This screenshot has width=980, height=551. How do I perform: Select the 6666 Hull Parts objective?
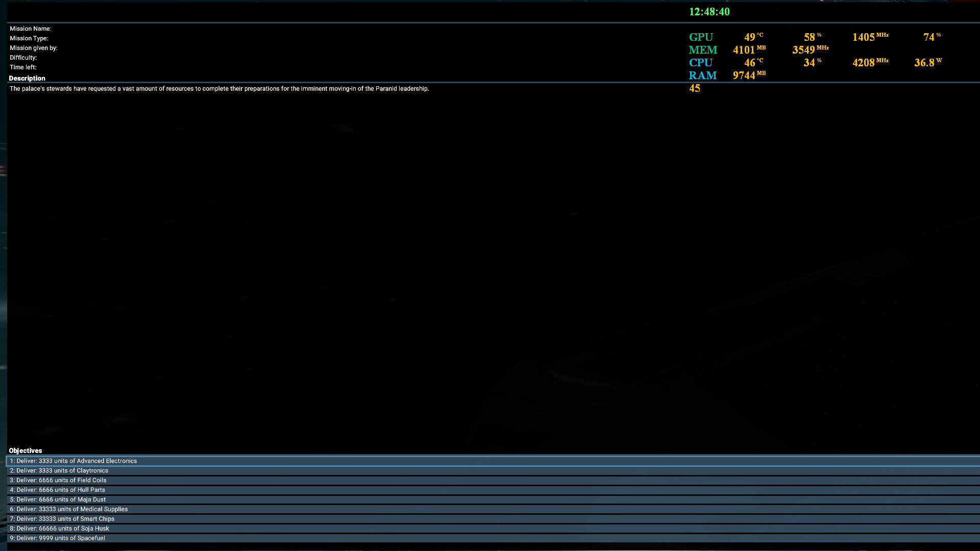[x=58, y=490]
